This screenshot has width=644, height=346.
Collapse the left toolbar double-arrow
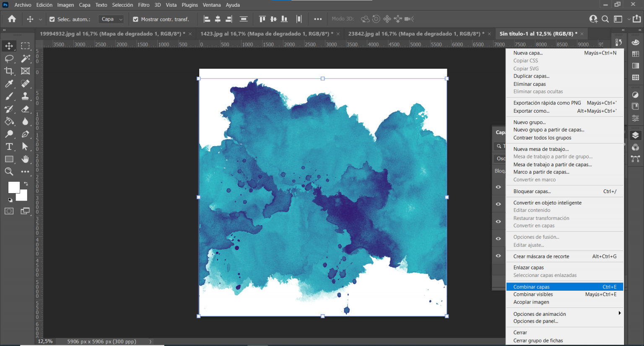pos(4,30)
